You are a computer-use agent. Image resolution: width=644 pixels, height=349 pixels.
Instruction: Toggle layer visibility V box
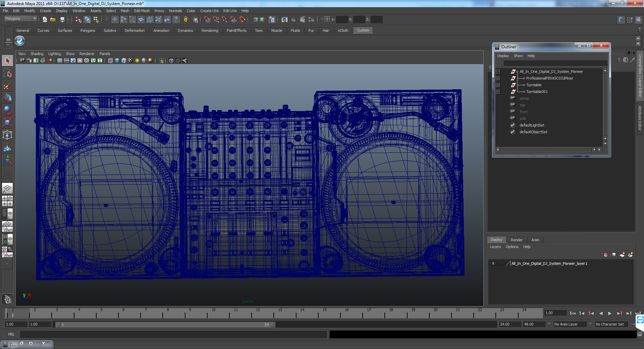(493, 263)
